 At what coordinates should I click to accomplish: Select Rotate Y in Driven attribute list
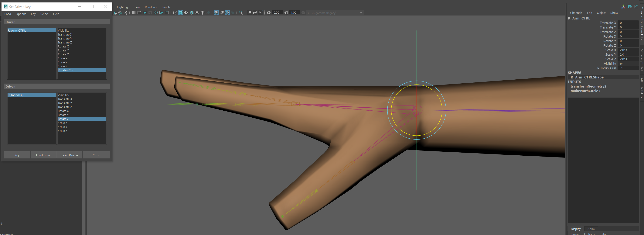click(63, 115)
